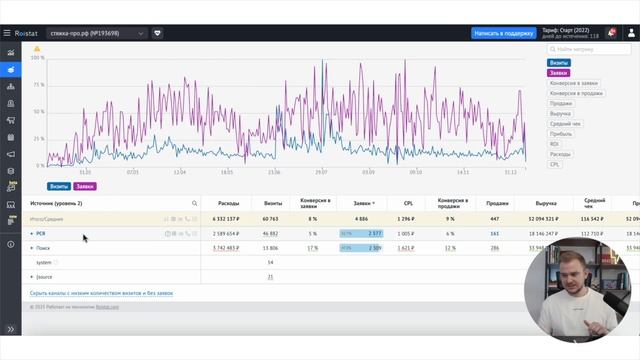Sort by Конверсия в заявки column header

coord(315,203)
